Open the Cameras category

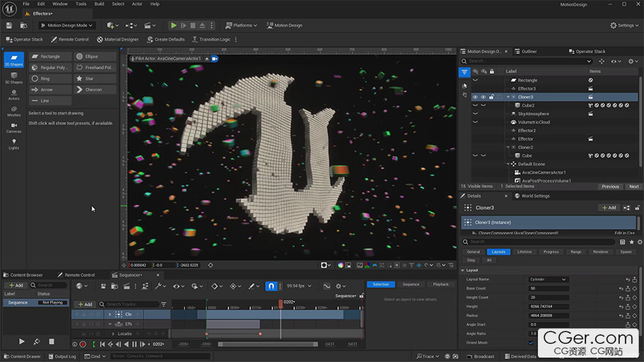14,128
